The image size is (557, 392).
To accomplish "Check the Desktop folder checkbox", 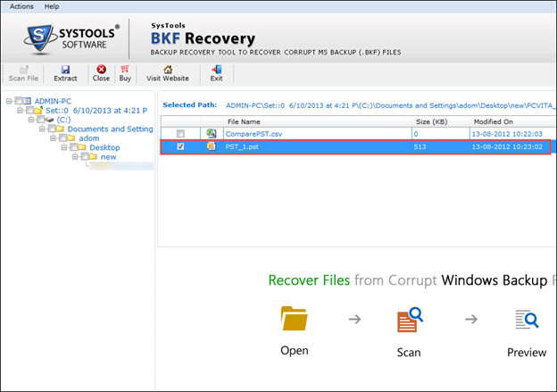I will click(74, 147).
